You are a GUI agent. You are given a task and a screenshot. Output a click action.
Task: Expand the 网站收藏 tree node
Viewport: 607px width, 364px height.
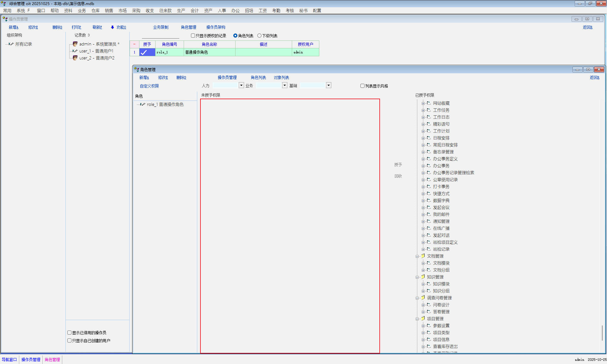[x=423, y=103]
